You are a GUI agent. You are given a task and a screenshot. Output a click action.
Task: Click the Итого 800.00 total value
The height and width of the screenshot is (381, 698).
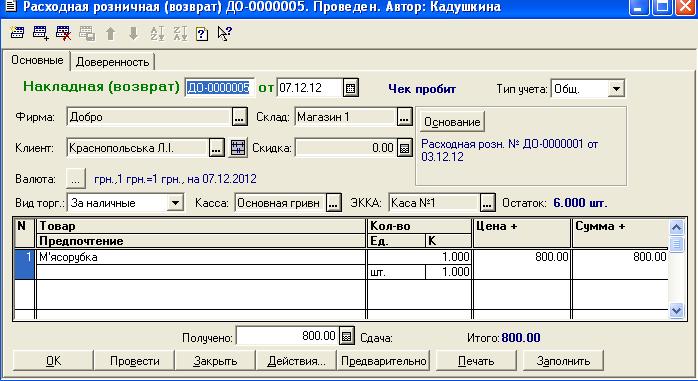click(x=521, y=338)
